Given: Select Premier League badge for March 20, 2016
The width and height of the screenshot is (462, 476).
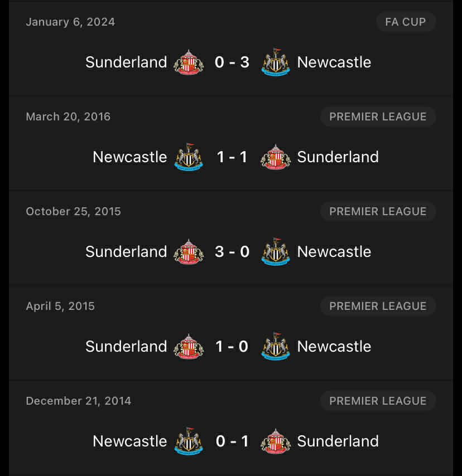Looking at the screenshot, I should coord(378,117).
